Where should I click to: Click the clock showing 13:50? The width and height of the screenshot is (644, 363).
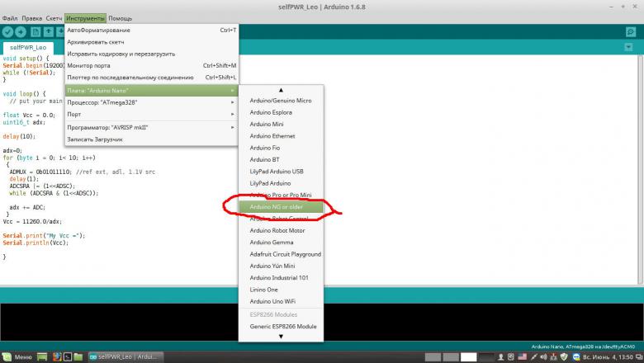608,357
